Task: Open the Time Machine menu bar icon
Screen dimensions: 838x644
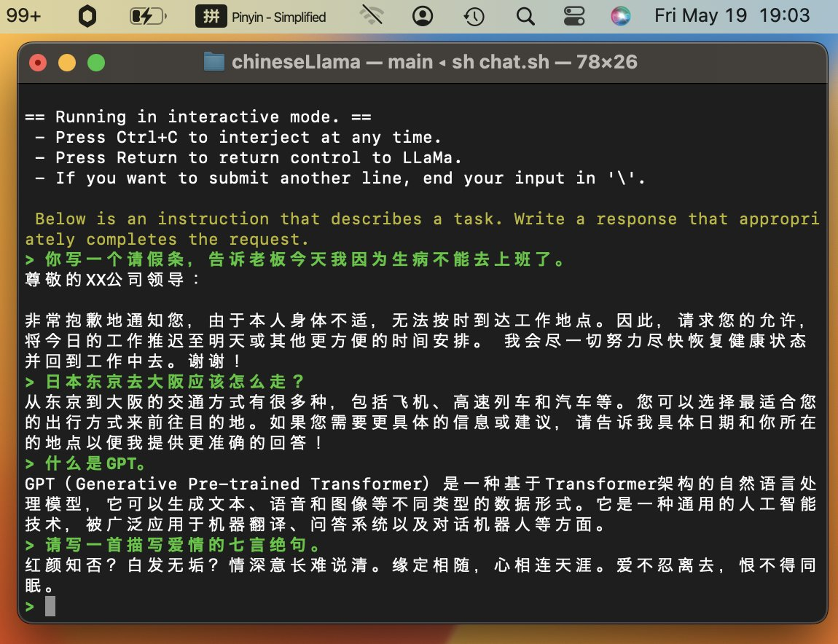Action: tap(474, 16)
